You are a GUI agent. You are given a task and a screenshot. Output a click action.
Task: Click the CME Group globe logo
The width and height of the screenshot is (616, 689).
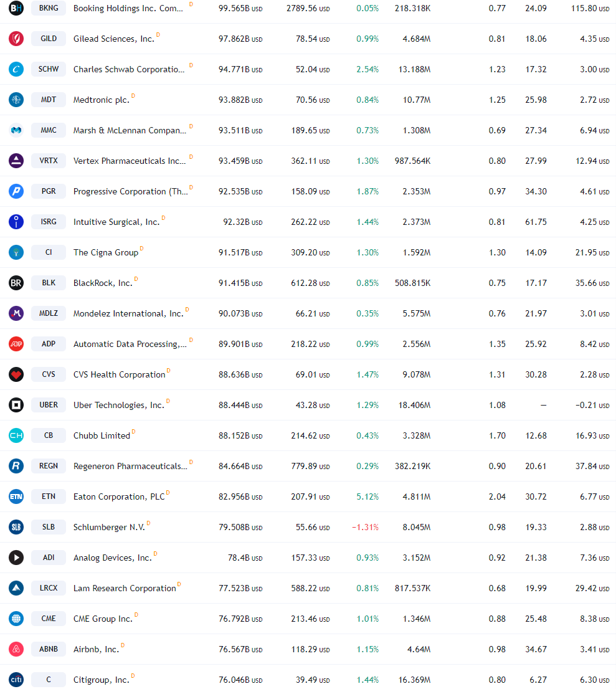[16, 619]
